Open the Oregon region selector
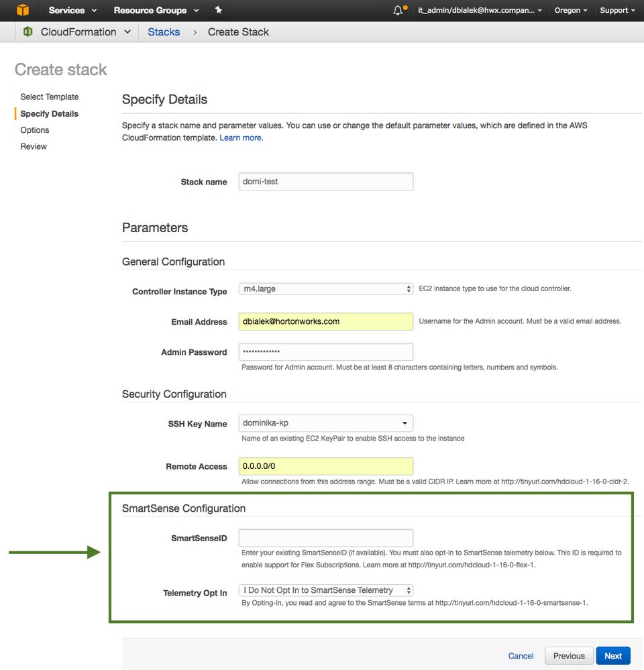 pyautogui.click(x=571, y=10)
